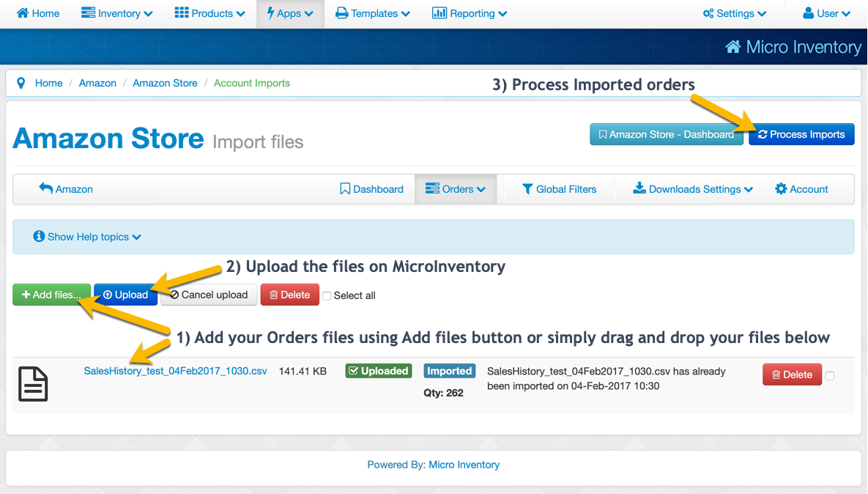Go to the Dashboard tab
868x494 pixels.
click(371, 189)
